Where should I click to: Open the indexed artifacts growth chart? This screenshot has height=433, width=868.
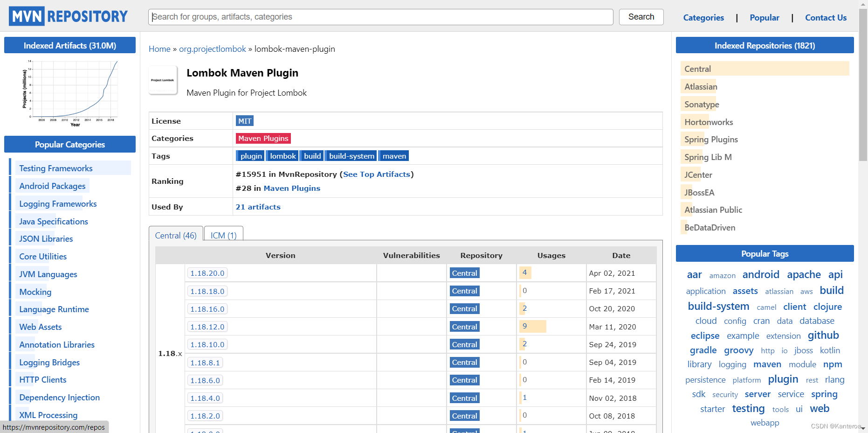[x=70, y=93]
